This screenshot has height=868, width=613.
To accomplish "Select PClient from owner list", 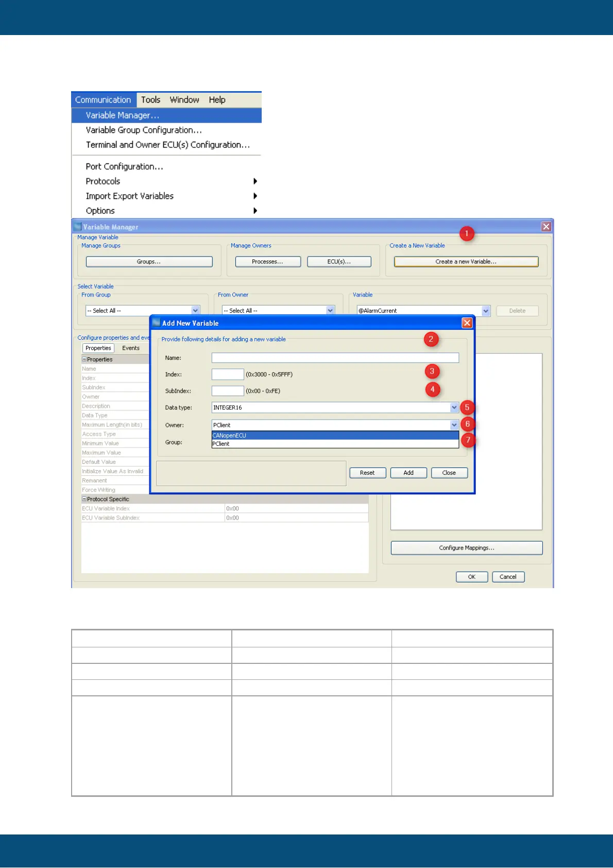I will click(x=335, y=444).
